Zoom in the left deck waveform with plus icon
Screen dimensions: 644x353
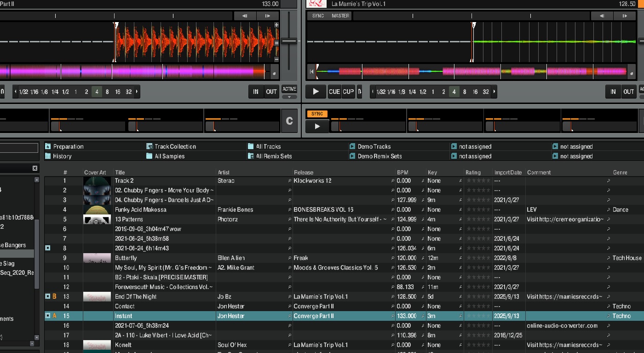pyautogui.click(x=276, y=25)
